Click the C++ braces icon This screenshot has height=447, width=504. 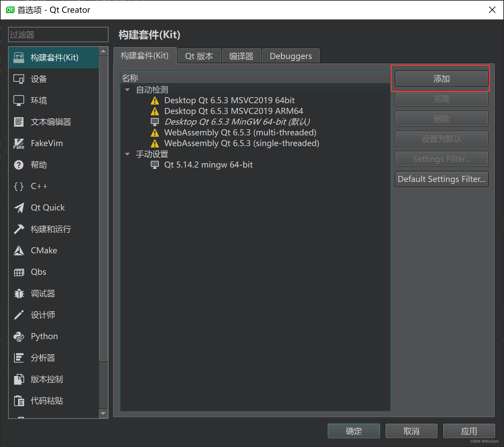click(19, 186)
